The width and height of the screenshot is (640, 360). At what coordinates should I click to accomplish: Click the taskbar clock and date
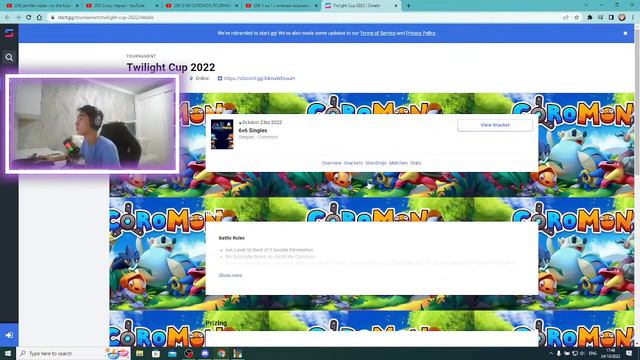click(611, 353)
